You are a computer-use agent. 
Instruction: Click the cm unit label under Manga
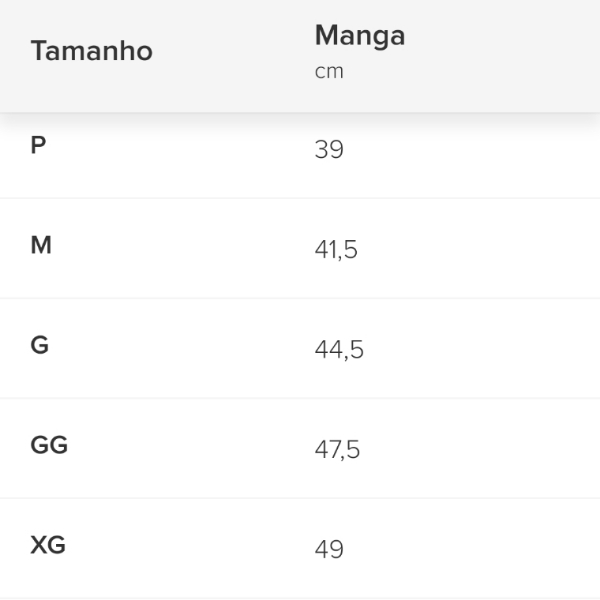click(x=329, y=72)
